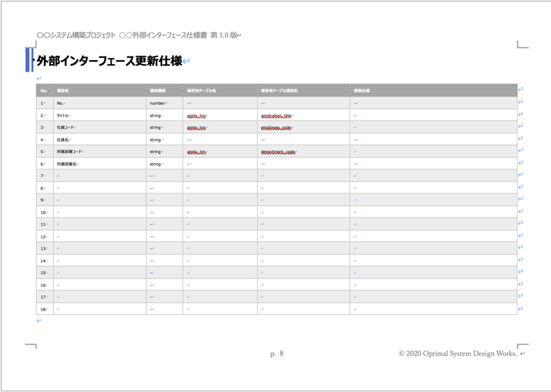Click row number 18 cell
This screenshot has height=392, width=551.
[45, 309]
